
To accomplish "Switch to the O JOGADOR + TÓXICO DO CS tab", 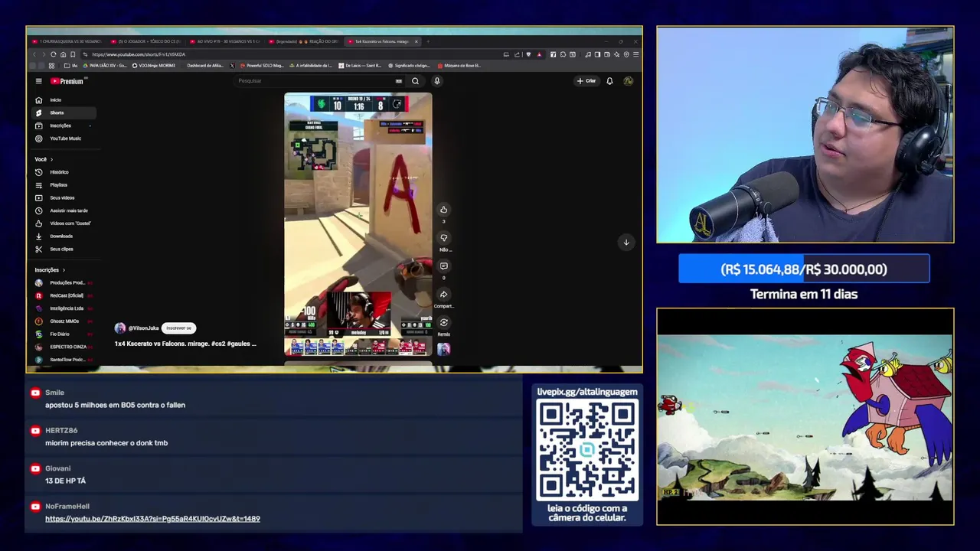I will tap(145, 41).
